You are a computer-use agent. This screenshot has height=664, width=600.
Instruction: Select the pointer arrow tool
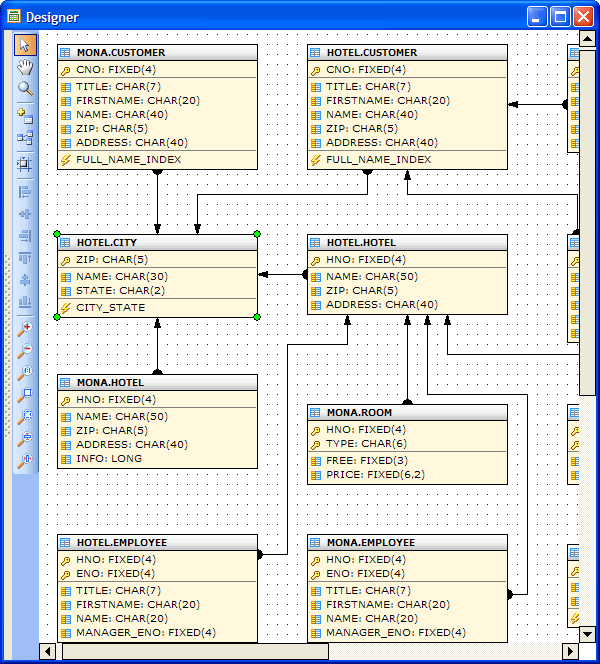pyautogui.click(x=25, y=45)
